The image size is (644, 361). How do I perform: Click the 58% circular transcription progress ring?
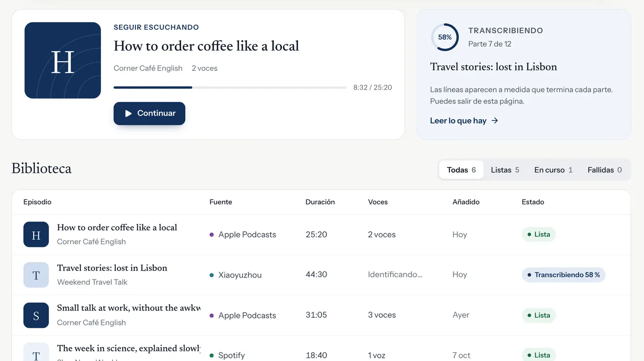445,37
